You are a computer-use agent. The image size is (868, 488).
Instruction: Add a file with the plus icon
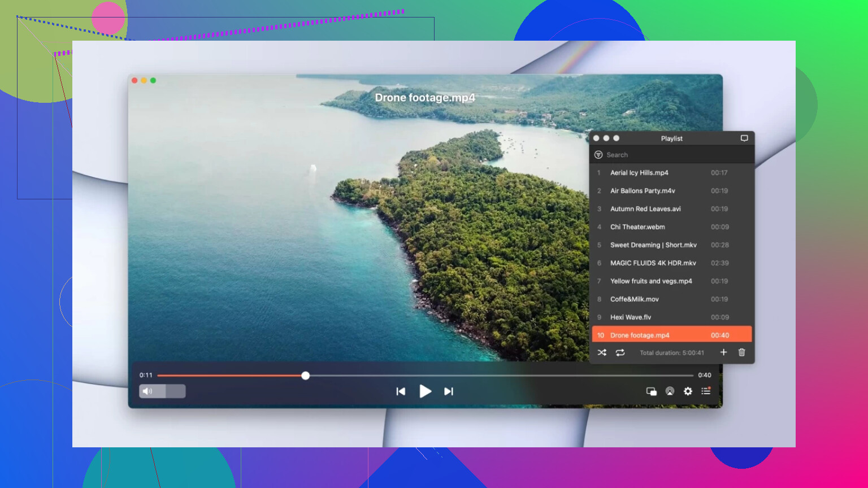723,352
